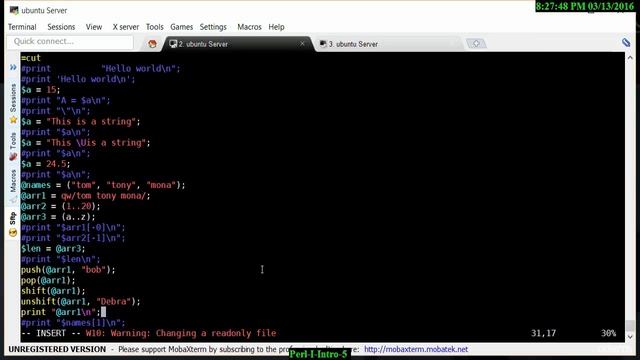
Task: Open the X server menu
Action: click(126, 27)
